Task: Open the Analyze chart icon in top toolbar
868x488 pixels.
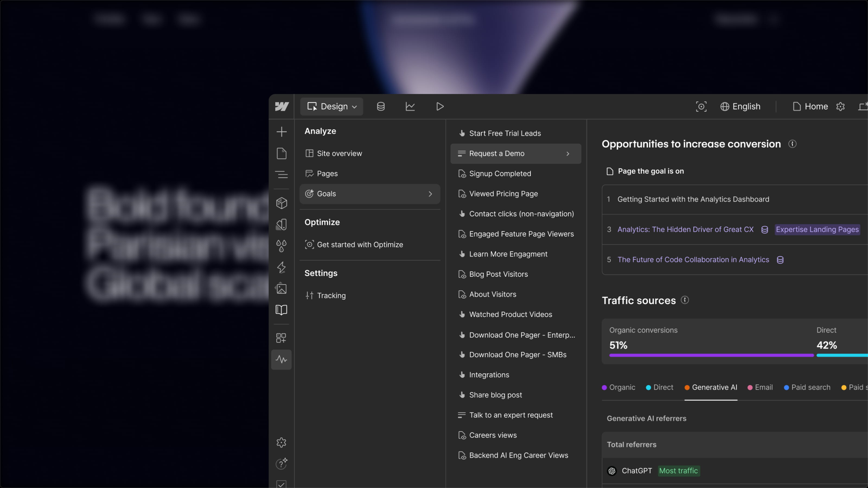Action: click(410, 107)
